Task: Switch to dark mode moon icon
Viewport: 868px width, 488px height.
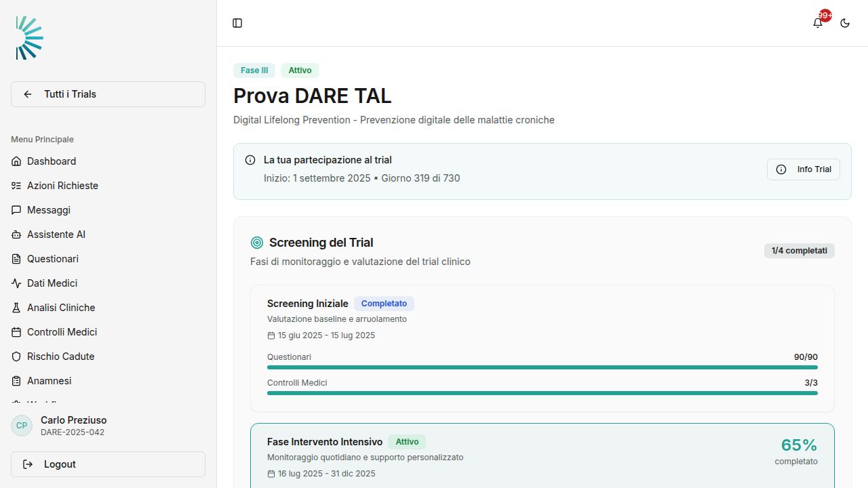Action: tap(845, 23)
